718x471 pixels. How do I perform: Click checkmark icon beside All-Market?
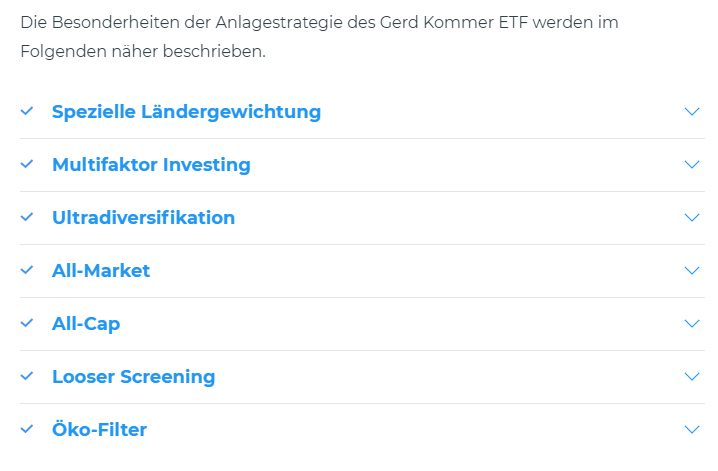coord(27,270)
